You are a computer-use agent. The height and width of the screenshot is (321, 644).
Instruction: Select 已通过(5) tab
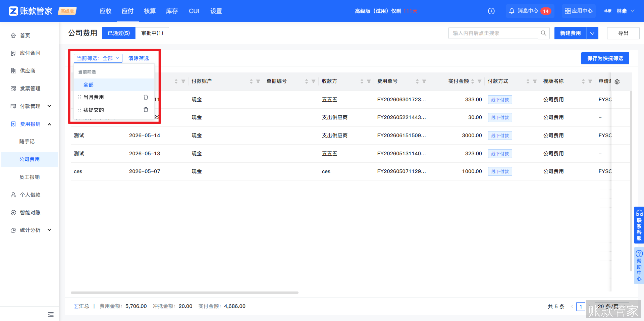[x=119, y=33]
